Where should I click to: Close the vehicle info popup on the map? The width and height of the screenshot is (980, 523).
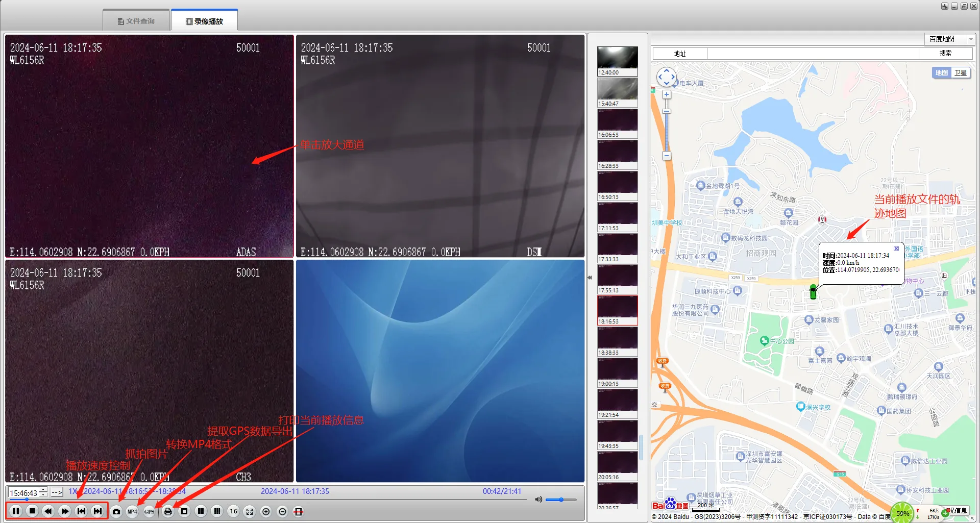click(896, 248)
